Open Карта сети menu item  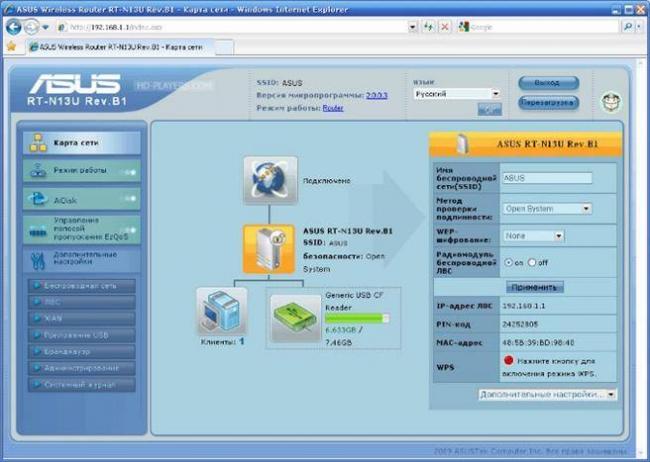click(82, 143)
